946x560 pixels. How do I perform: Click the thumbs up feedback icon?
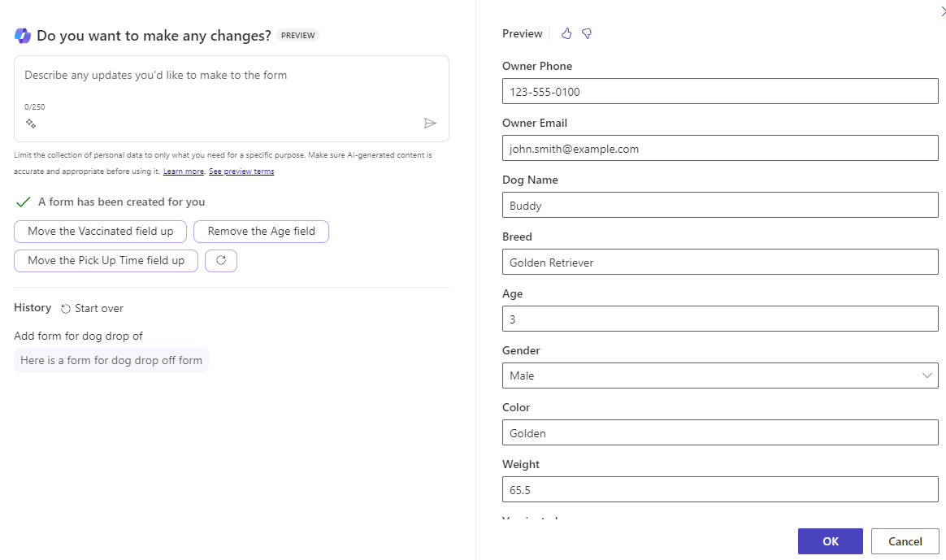(566, 33)
